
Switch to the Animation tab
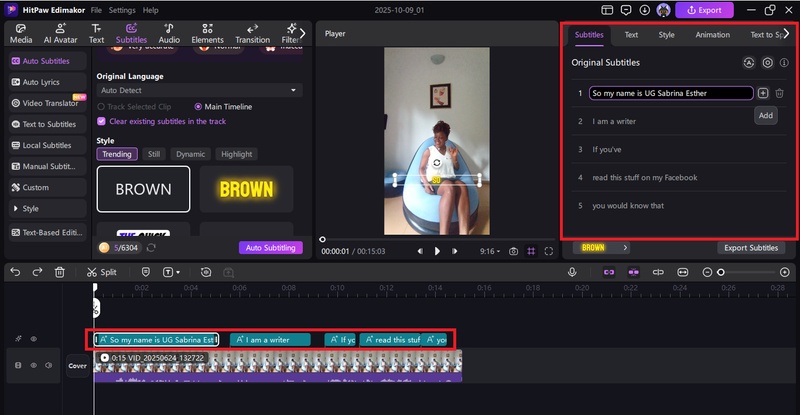coord(712,34)
